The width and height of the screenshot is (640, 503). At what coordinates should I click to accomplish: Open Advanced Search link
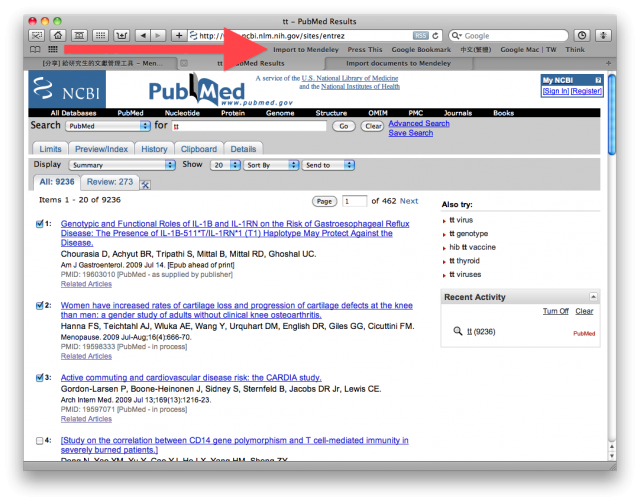(x=419, y=123)
